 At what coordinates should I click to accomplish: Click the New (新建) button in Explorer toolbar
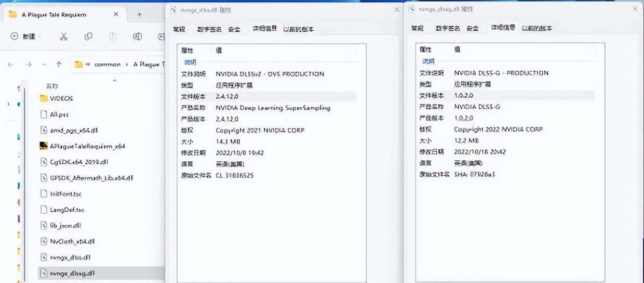[26, 36]
